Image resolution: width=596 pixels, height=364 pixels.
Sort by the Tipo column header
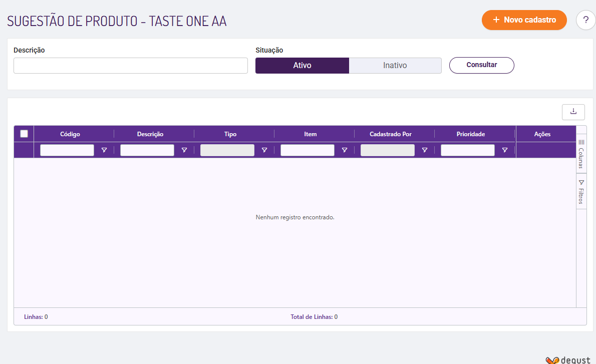[x=230, y=134]
